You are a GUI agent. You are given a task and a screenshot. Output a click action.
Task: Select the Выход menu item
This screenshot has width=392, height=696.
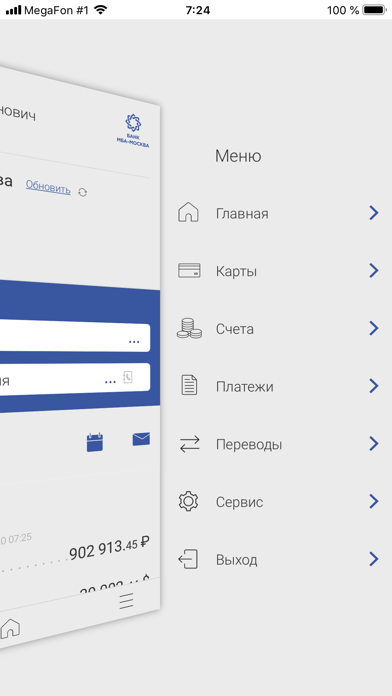pos(278,559)
